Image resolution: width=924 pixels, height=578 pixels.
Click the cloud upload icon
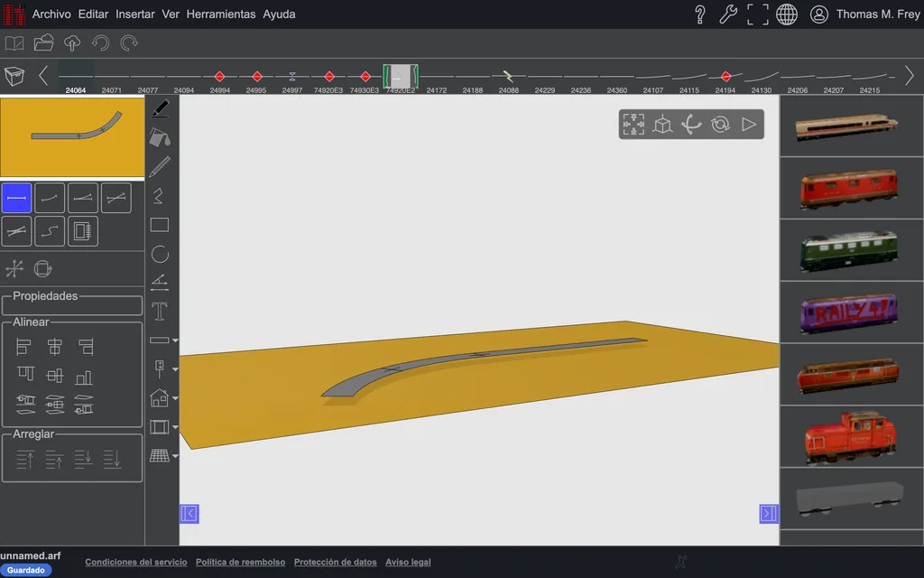pos(72,43)
